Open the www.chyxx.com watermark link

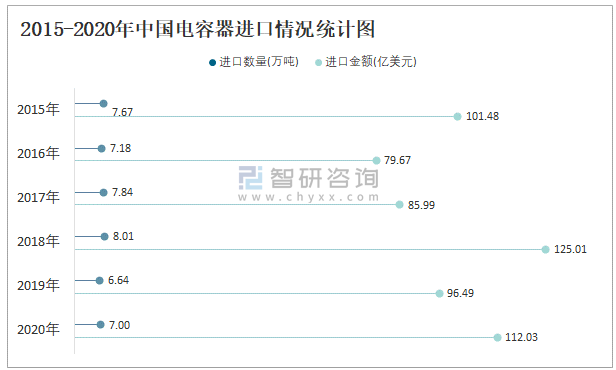[x=309, y=197]
